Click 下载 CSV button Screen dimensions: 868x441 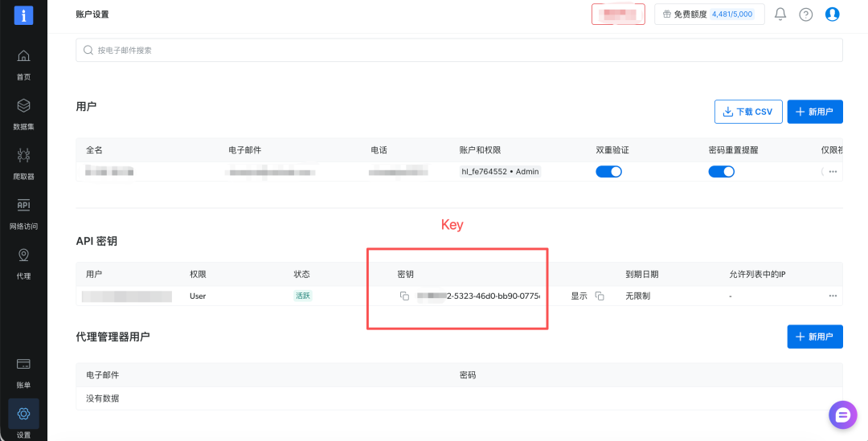point(748,112)
